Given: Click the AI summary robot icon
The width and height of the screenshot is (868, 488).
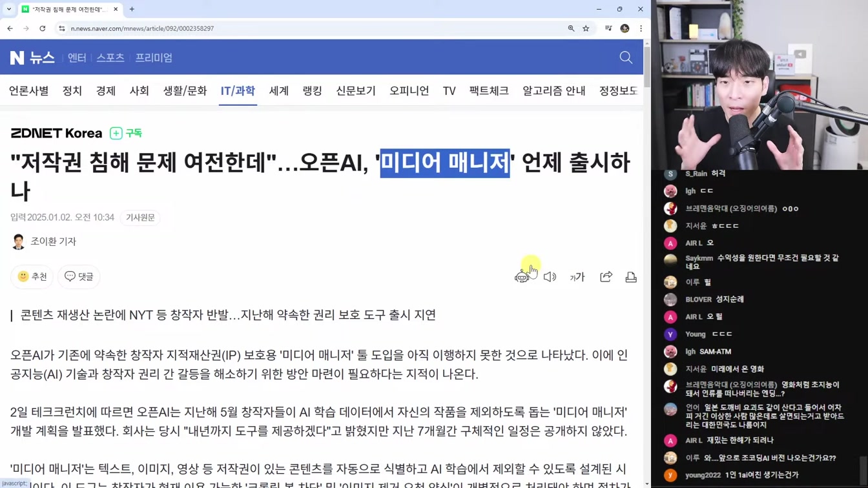Looking at the screenshot, I should pyautogui.click(x=522, y=277).
